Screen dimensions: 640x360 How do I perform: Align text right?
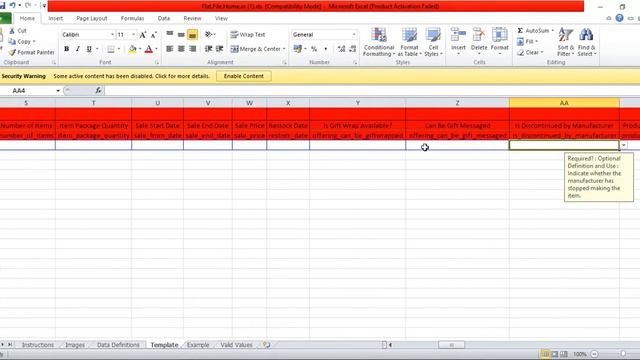click(192, 49)
